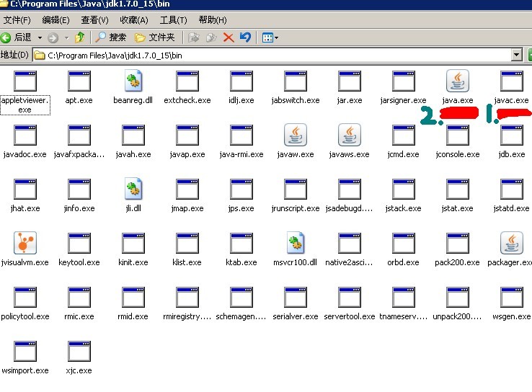
Task: Select the packager.exe Java cup icon
Action: [511, 243]
